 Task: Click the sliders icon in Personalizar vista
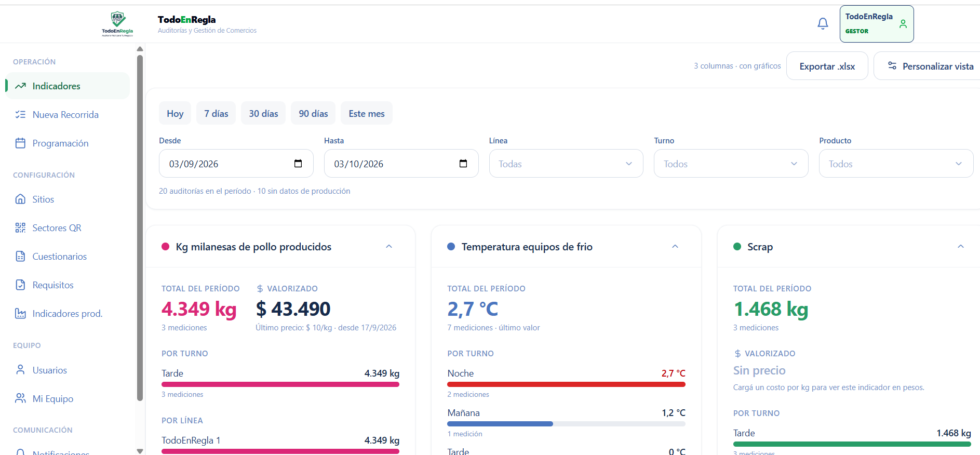coord(892,65)
